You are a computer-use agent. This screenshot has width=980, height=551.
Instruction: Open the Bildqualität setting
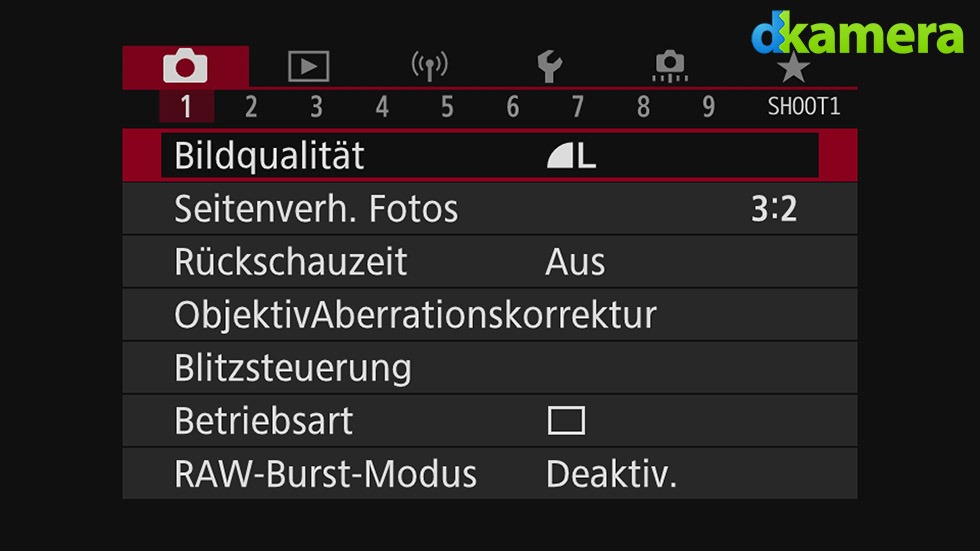tap(490, 156)
